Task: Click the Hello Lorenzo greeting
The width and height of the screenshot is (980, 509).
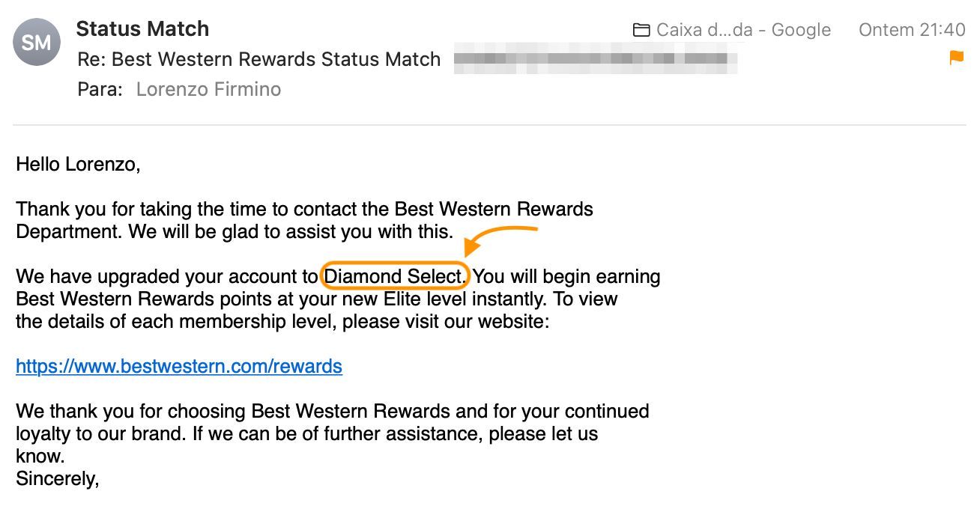Action: click(78, 164)
